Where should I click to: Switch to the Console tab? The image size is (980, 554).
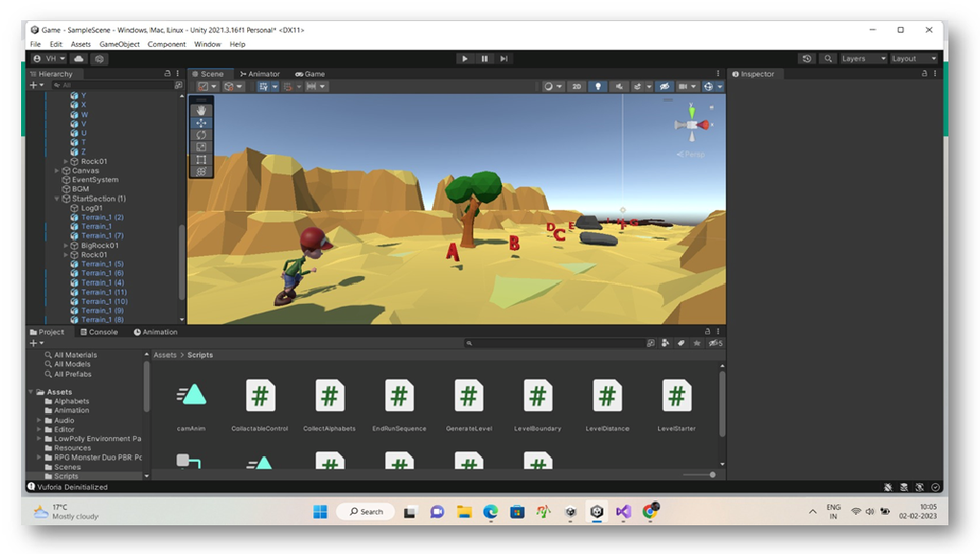tap(99, 332)
